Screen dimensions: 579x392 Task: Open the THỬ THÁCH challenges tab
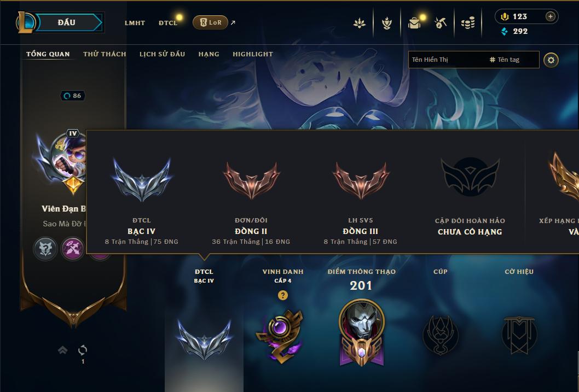click(x=105, y=54)
